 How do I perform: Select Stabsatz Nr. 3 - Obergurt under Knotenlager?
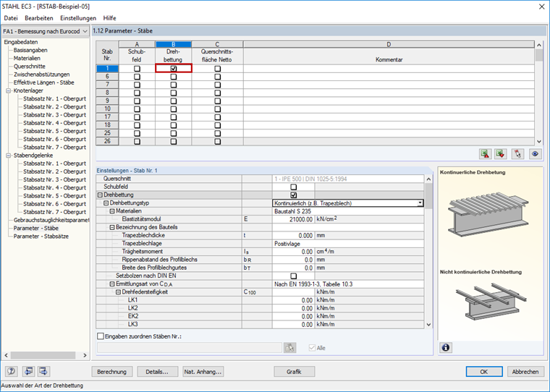click(x=55, y=115)
